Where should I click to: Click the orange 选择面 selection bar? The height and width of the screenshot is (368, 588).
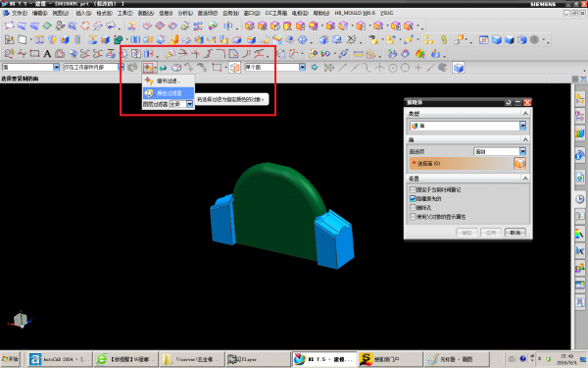462,163
